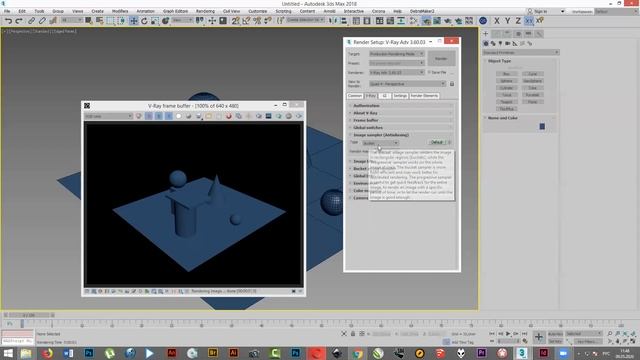Screen dimensions: 640x360
Task: Collapse the Object Type rollout
Action: (x=519, y=61)
